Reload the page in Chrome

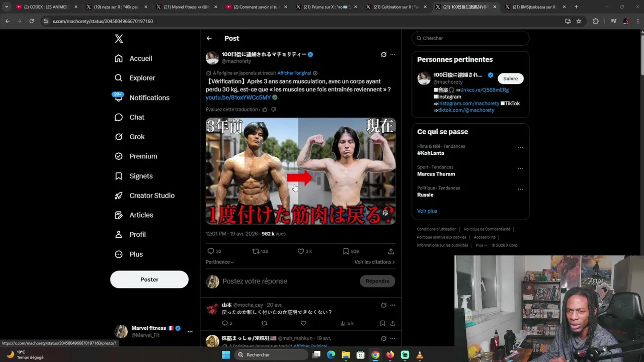pos(31,21)
